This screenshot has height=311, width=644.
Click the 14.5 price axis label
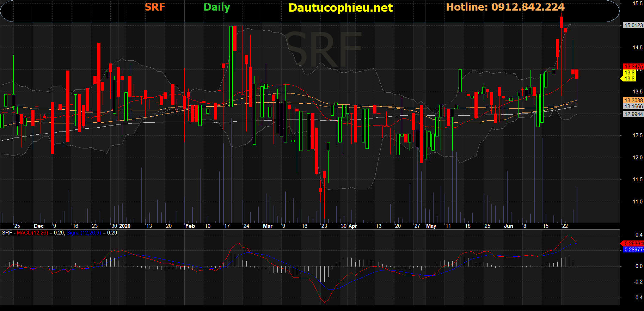click(x=638, y=48)
